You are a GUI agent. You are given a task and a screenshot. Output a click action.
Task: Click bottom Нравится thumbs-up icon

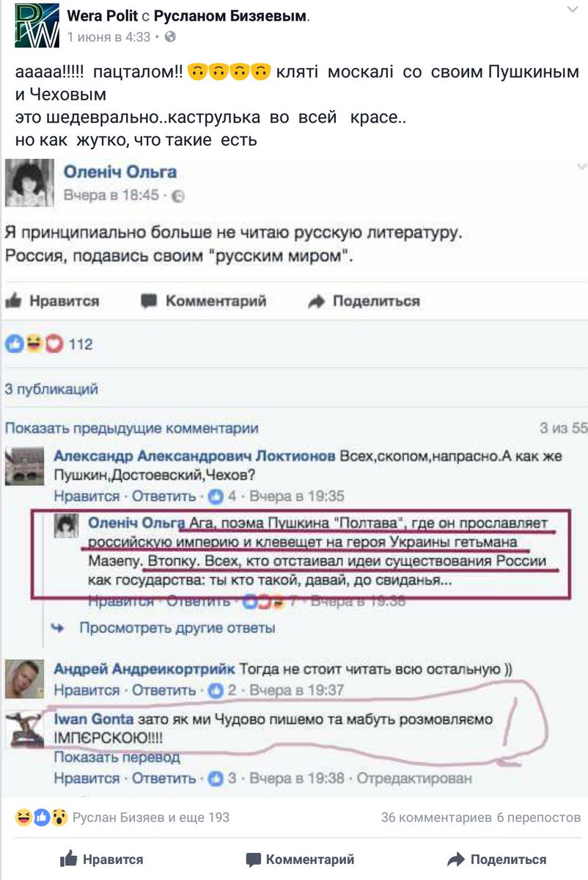(69, 859)
